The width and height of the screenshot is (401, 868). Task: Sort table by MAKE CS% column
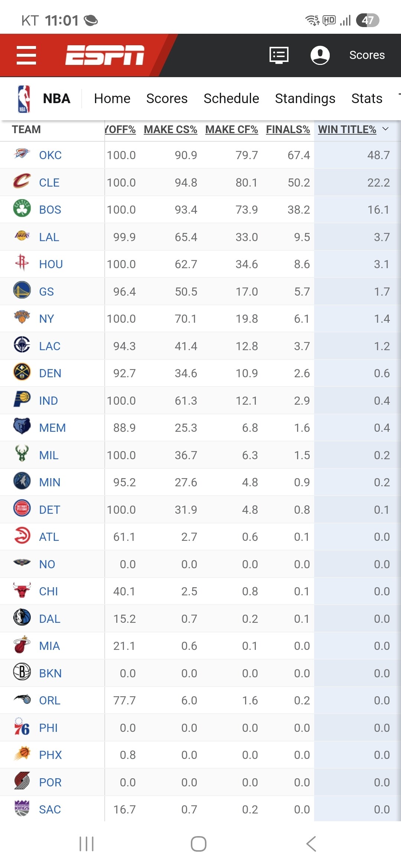pos(170,129)
